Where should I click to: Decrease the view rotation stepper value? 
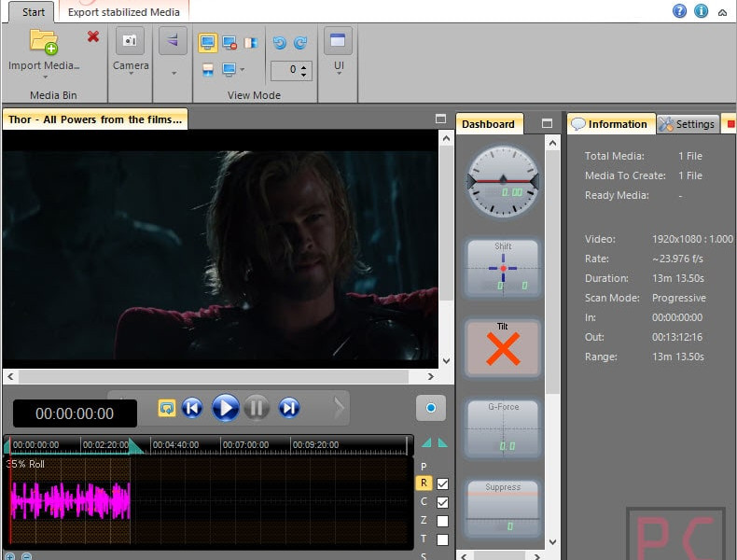pos(304,75)
